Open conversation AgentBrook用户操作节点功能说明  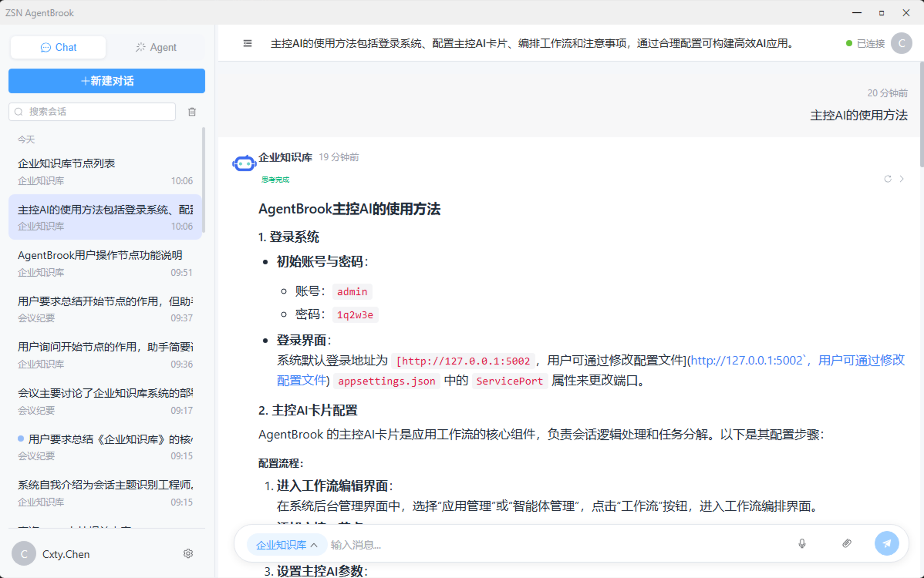pyautogui.click(x=105, y=264)
